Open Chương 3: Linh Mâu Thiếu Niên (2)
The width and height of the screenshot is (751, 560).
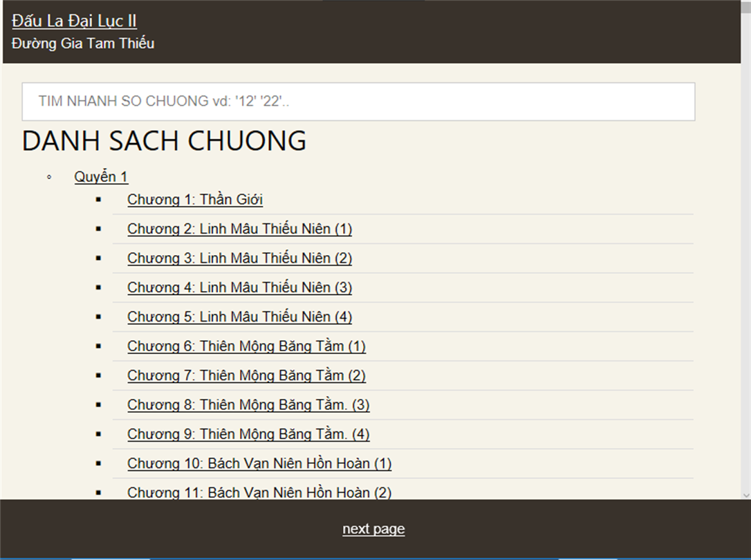click(x=239, y=258)
